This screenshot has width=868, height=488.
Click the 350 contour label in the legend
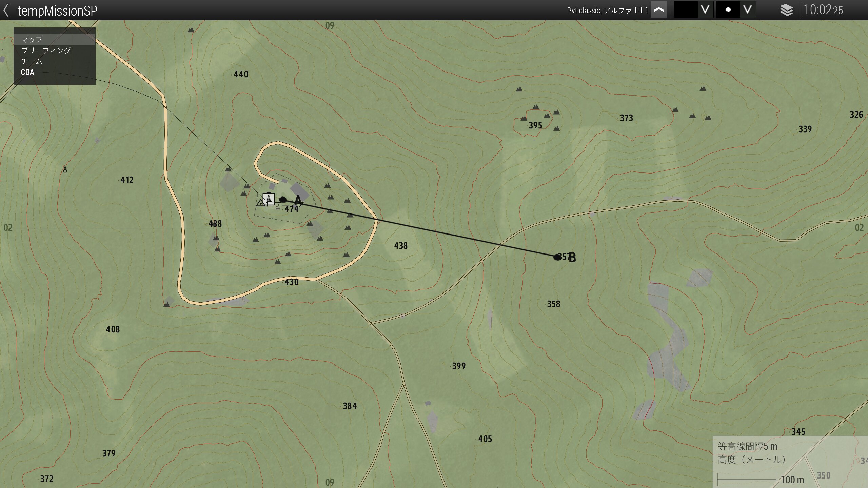[x=824, y=475]
